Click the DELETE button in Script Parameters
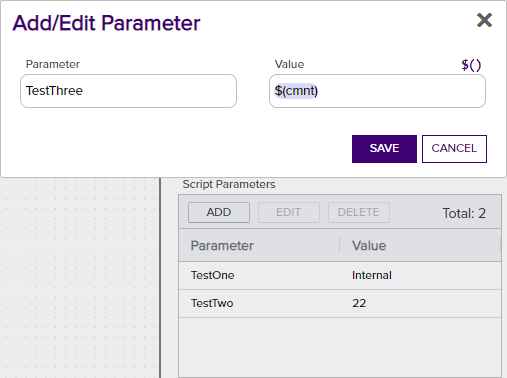This screenshot has width=507, height=378. tap(359, 212)
